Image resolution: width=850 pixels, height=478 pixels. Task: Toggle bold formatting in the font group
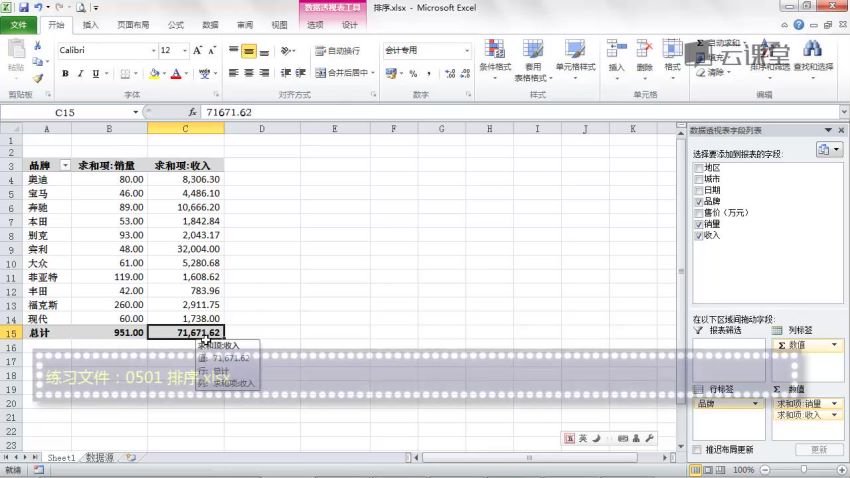[x=66, y=73]
